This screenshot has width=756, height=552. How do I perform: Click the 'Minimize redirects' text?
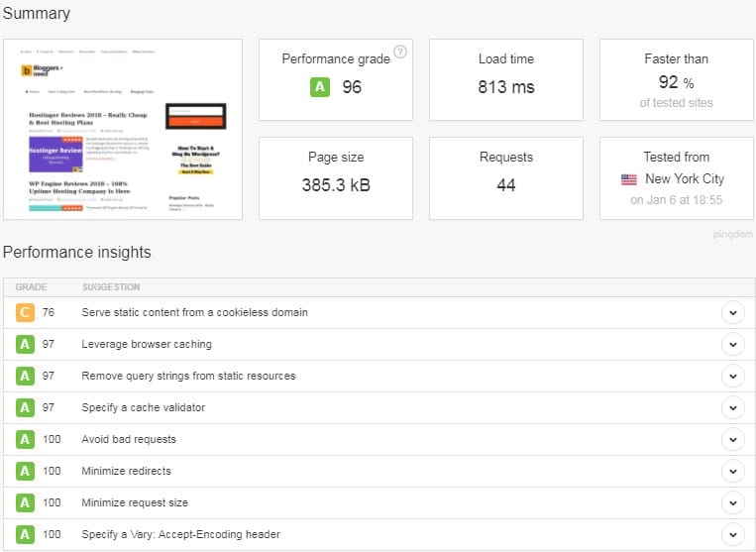tap(126, 471)
